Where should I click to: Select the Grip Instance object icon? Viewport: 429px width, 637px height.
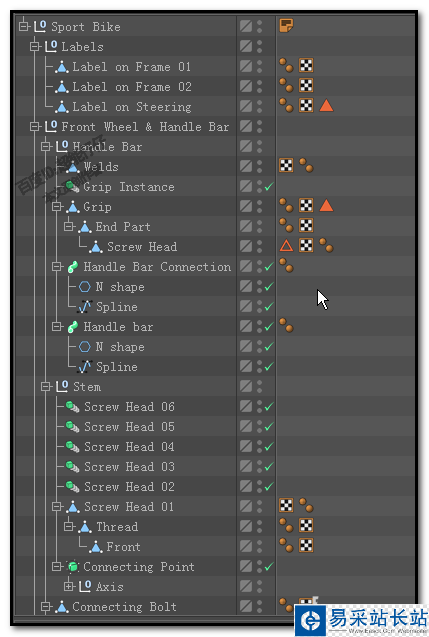(x=72, y=186)
